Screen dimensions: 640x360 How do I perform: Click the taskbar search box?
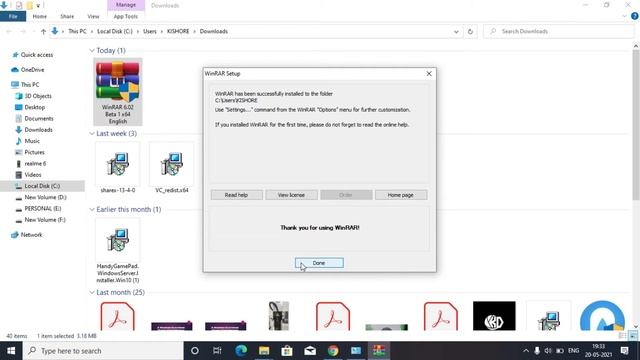(103, 351)
